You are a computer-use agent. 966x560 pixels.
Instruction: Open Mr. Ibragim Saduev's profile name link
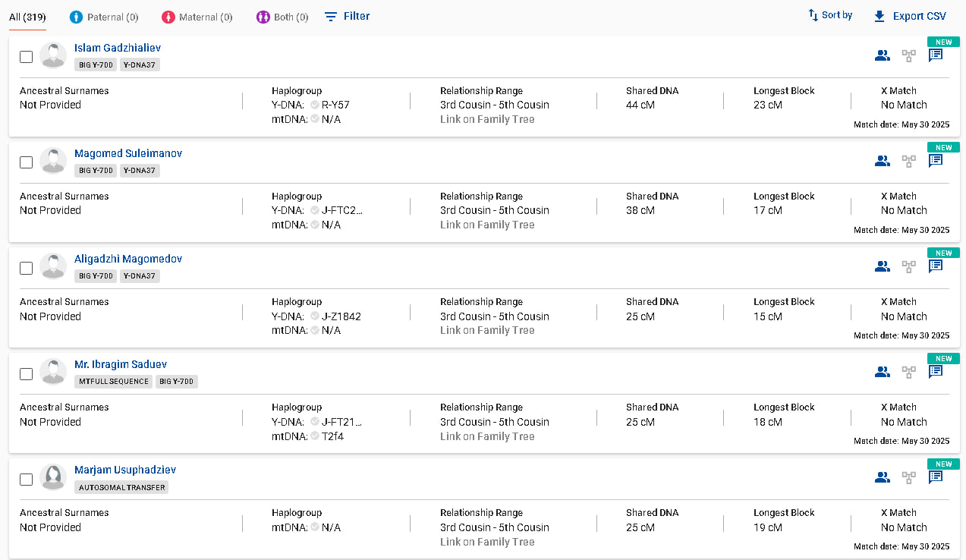pos(121,364)
